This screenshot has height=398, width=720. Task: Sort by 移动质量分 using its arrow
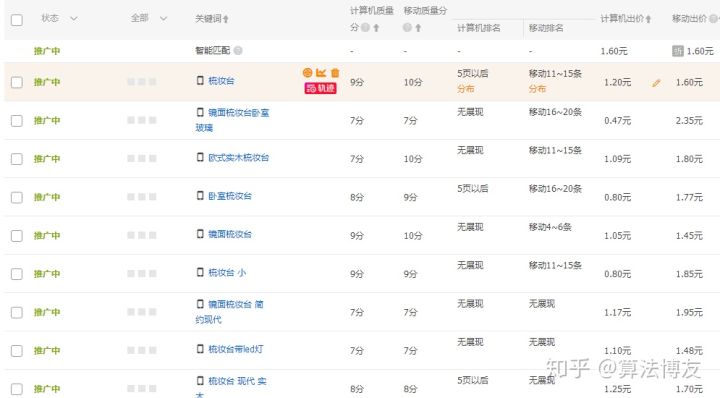coord(418,28)
